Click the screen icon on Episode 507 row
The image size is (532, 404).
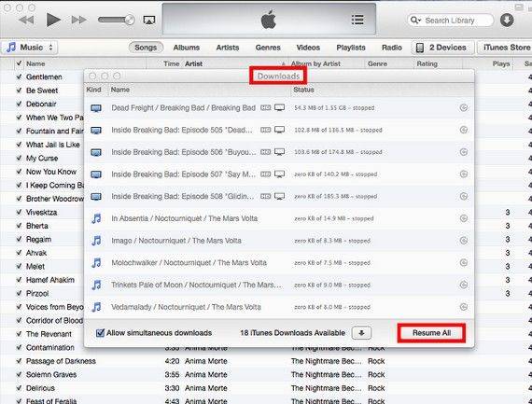[x=279, y=174]
